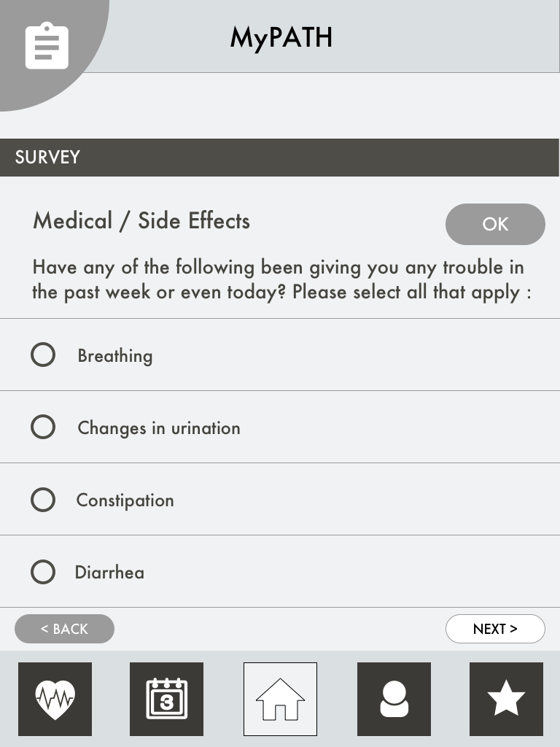Tap the Constipation label text

(125, 500)
